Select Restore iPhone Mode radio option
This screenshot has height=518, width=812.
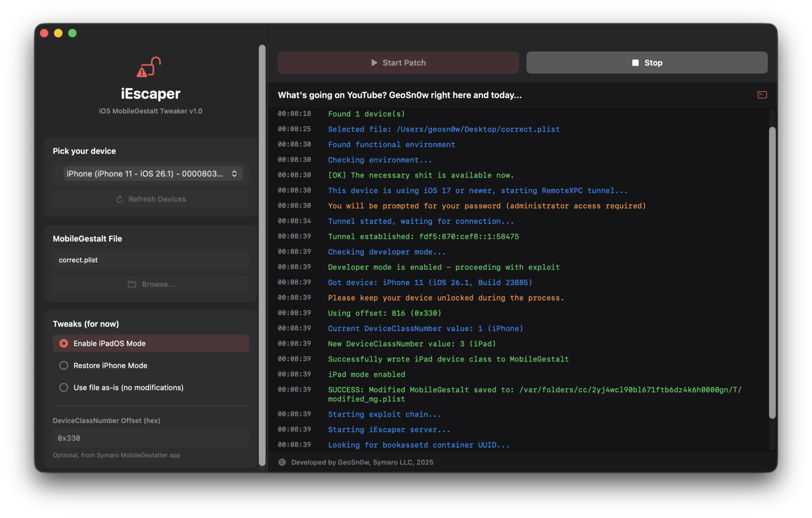click(x=64, y=365)
